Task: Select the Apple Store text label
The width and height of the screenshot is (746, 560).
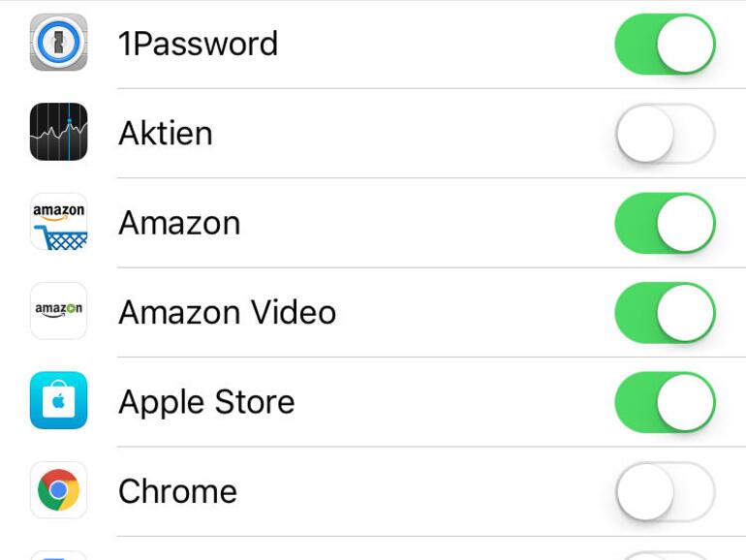Action: pos(206,402)
